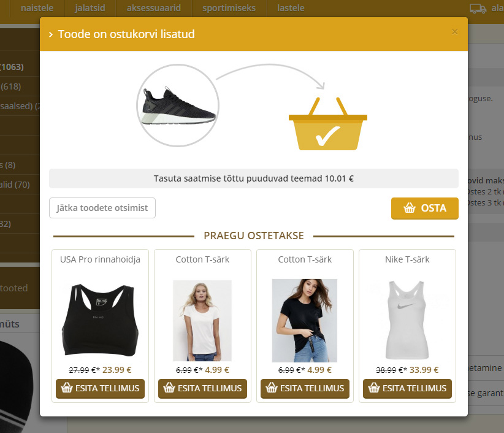Open the white Nike tank top image
Image resolution: width=504 pixels, height=433 pixels.
point(407,320)
